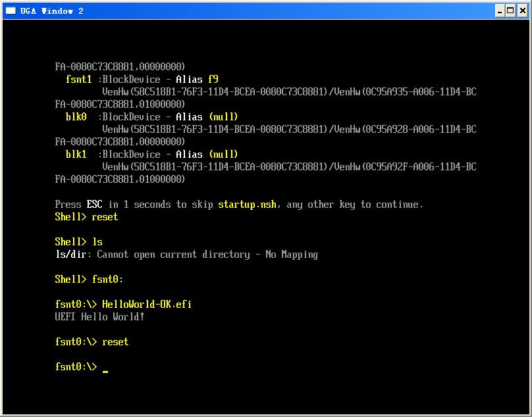
Task: Click the ESC key text in the prompt
Action: coord(94,205)
